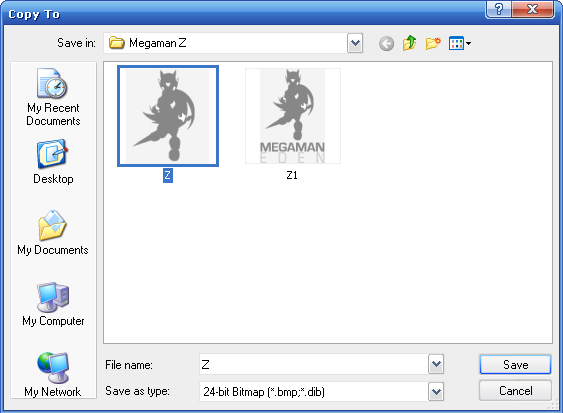Select the Z1 Megaman Eden thumbnail
Image resolution: width=563 pixels, height=413 pixels.
[x=293, y=116]
